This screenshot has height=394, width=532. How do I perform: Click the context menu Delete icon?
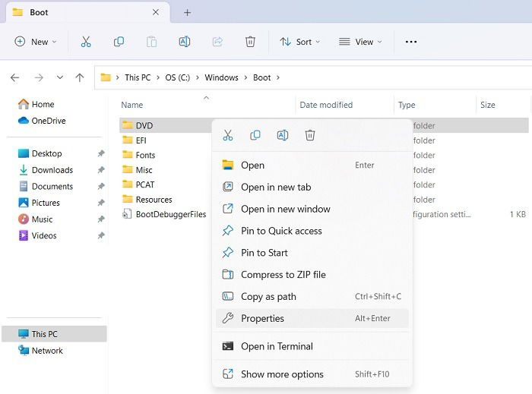[x=310, y=135]
